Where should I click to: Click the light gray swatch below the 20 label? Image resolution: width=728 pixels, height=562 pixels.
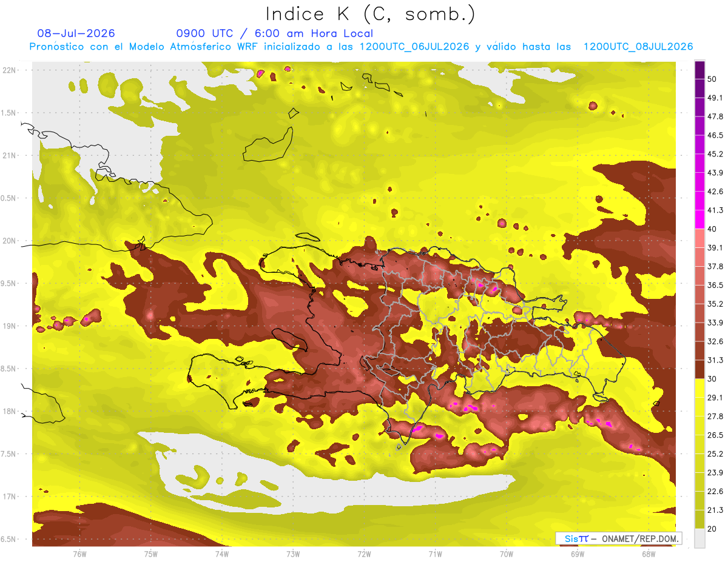[x=700, y=538]
